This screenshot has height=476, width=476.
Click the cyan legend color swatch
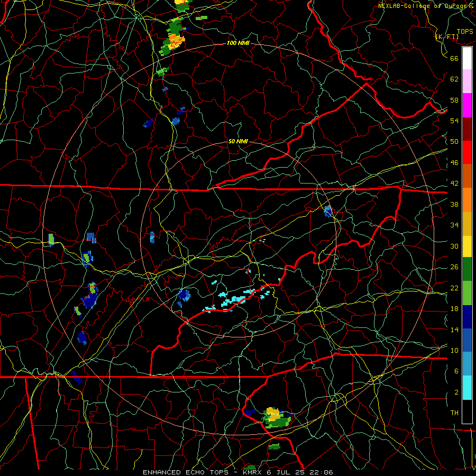coord(467,388)
